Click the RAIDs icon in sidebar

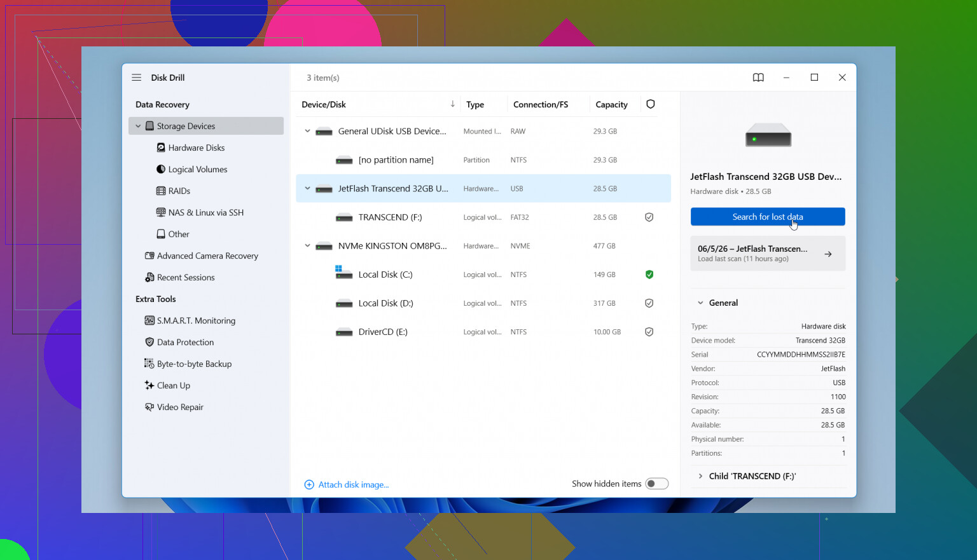(x=161, y=191)
